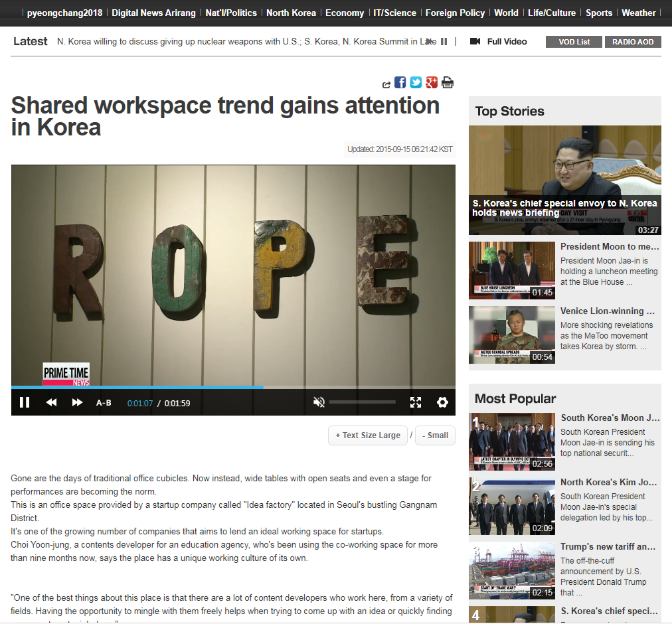Open the 'North Korea's Kim Jo...' headline

pyautogui.click(x=608, y=482)
